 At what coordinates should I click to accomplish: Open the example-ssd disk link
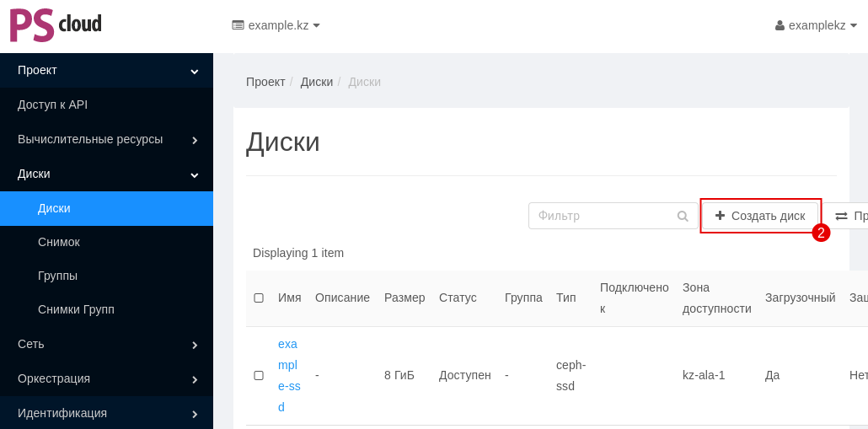coord(288,375)
